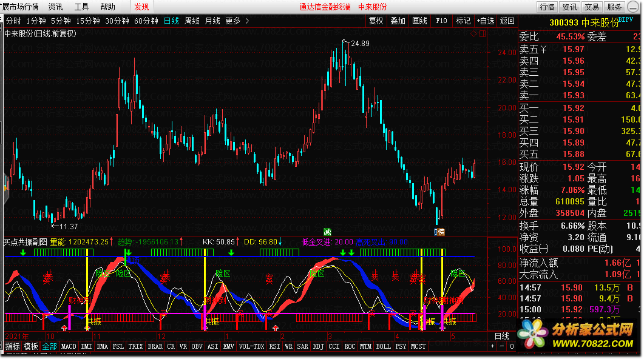The height and width of the screenshot is (359, 644).
Task: Switch indicator to VOL-TDX
Action: tap(251, 347)
